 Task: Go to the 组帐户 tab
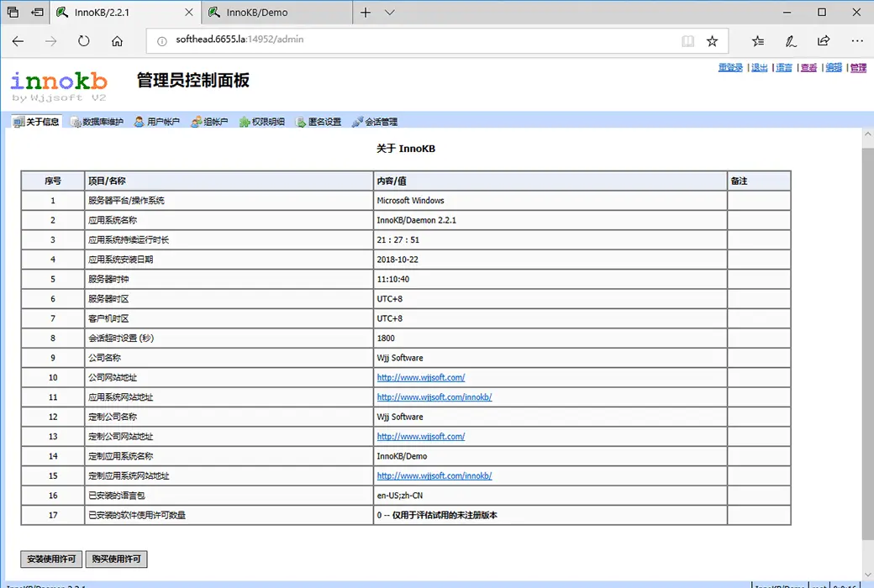pos(209,122)
